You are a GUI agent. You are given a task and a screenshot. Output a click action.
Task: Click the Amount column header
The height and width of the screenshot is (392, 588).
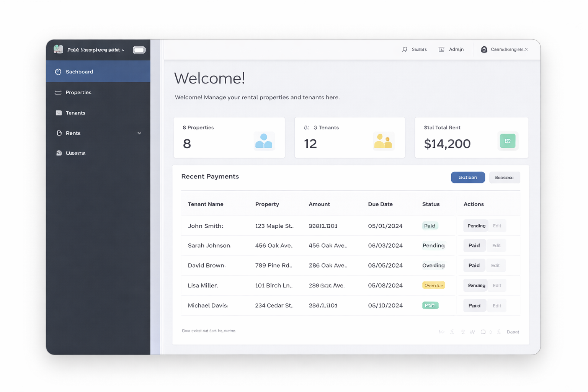319,204
